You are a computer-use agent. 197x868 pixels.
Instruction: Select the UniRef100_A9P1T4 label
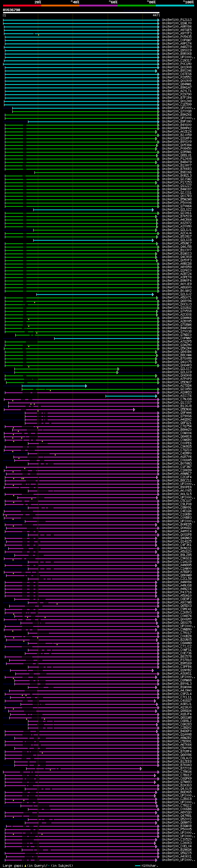click(177, 43)
